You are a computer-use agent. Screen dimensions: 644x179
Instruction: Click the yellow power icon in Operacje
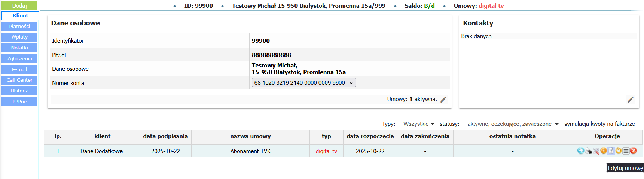pos(619,151)
